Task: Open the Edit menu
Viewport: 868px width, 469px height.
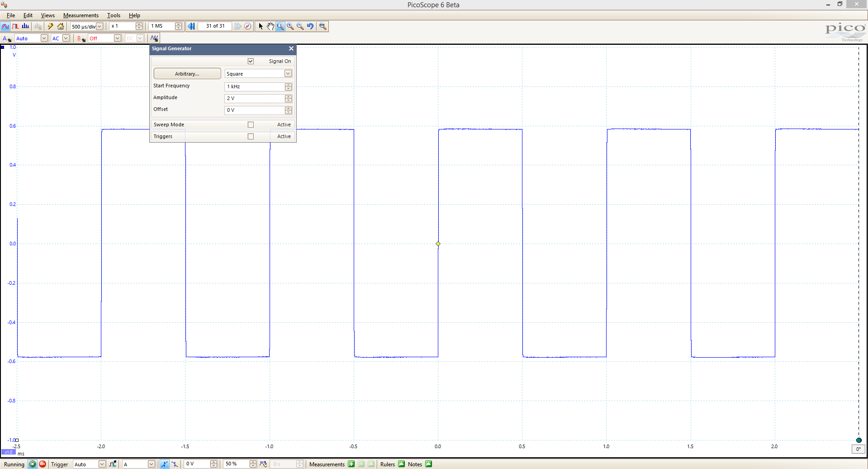Action: pos(28,15)
